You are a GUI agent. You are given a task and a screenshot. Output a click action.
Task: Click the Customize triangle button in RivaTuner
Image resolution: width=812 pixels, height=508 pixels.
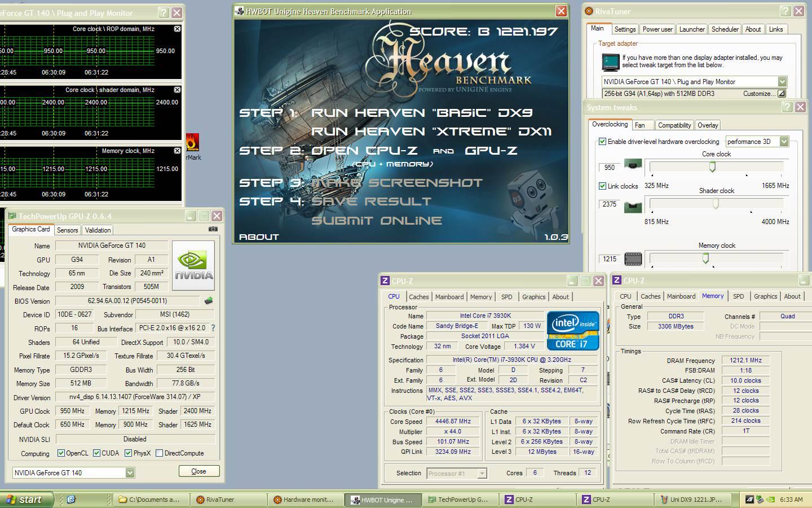point(782,94)
